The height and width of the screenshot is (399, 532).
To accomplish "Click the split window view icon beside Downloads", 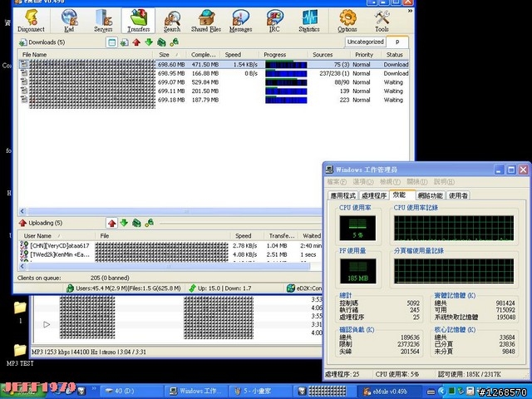I will point(111,42).
